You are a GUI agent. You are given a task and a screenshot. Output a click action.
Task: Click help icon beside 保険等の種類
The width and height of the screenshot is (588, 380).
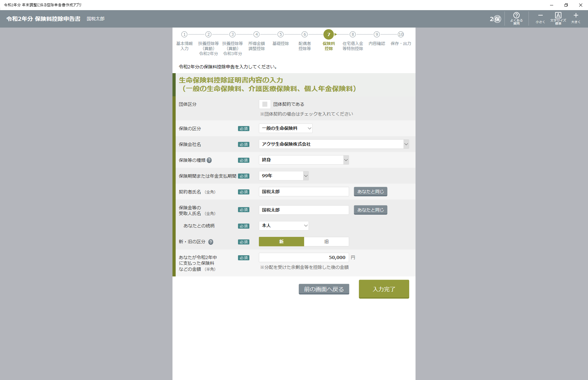pyautogui.click(x=209, y=160)
